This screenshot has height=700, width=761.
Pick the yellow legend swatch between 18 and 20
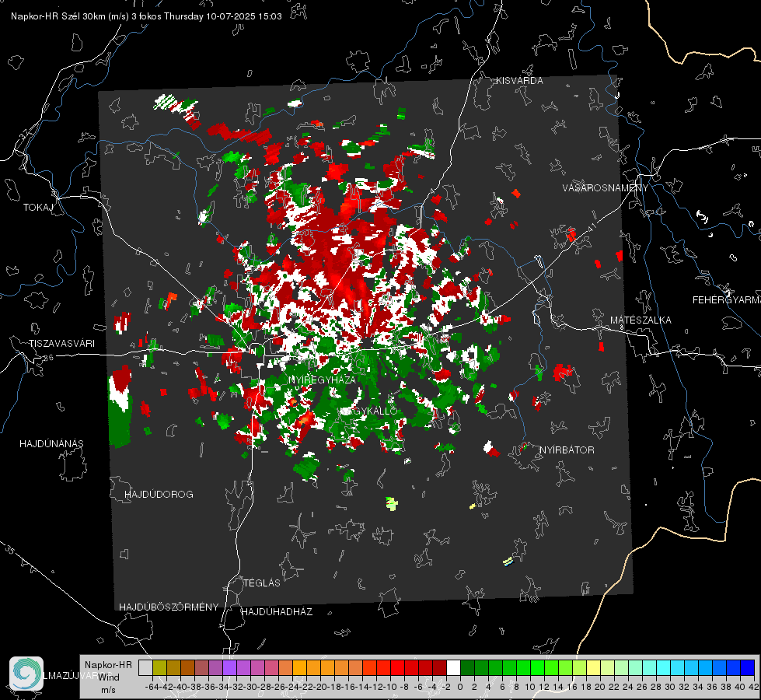[593, 667]
